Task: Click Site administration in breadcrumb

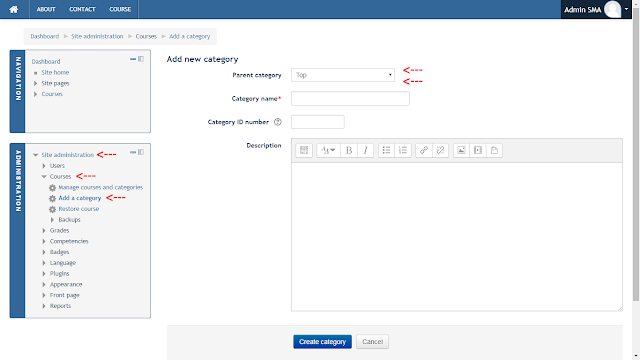Action: 97,36
